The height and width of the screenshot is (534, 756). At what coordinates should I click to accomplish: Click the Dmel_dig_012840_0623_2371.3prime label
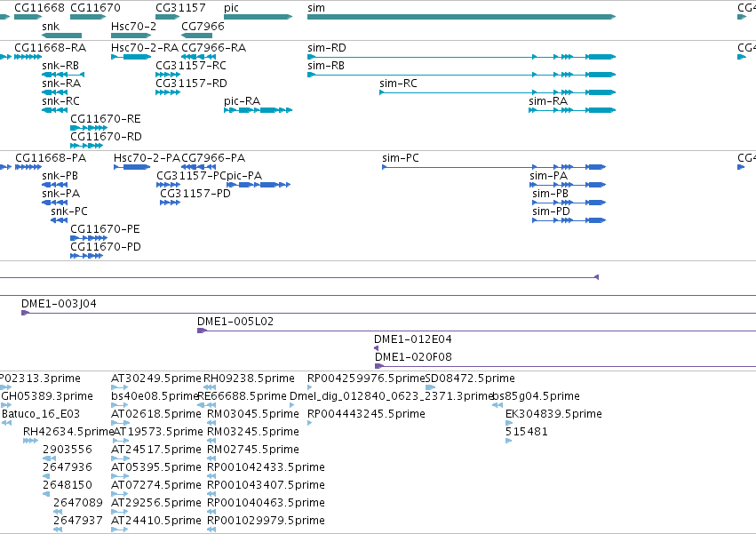(392, 396)
